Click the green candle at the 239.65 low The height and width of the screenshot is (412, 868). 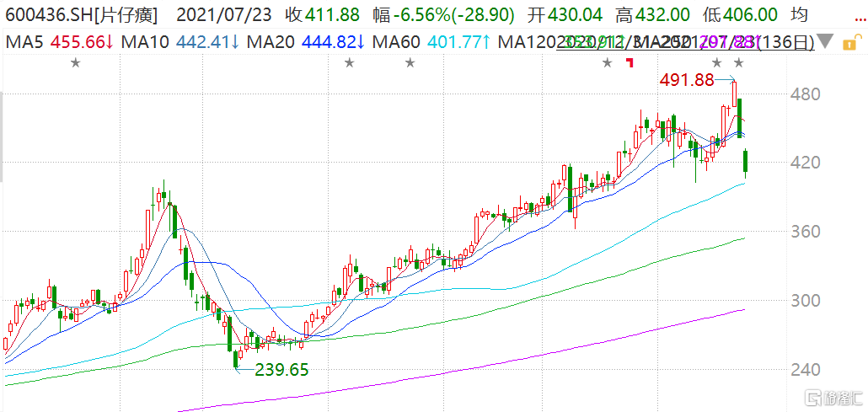(236, 359)
